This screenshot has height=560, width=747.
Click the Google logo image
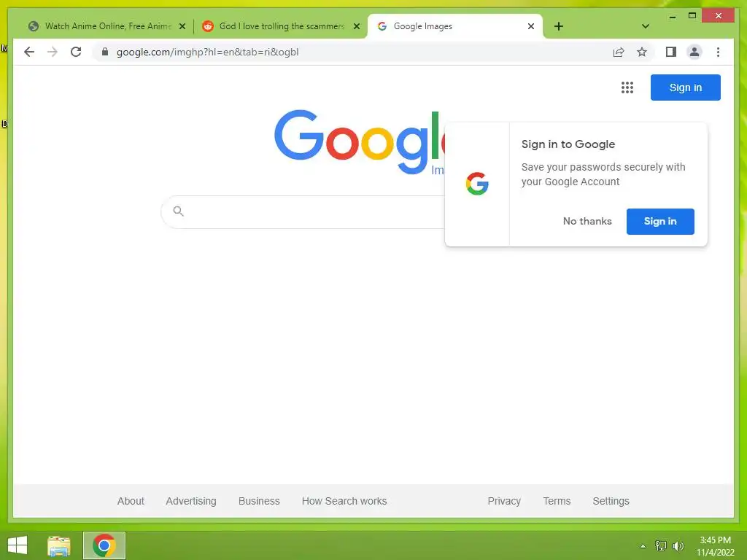360,142
